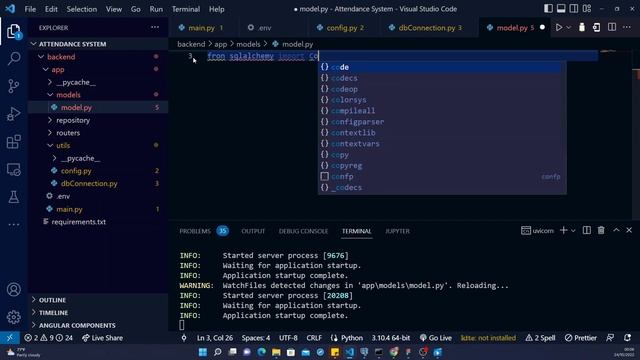The image size is (640, 360).
Task: Kill the terminal with trash icon
Action: click(601, 230)
